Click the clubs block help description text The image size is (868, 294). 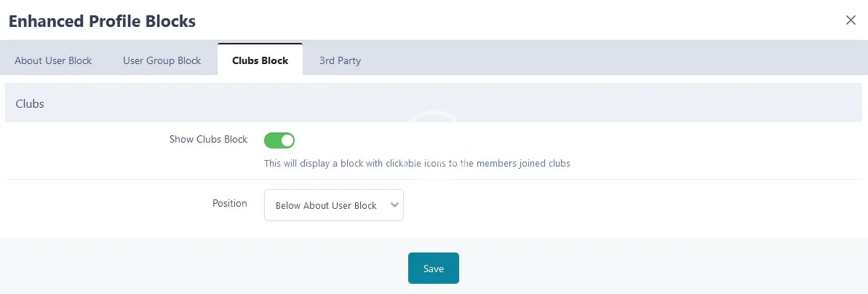(416, 164)
